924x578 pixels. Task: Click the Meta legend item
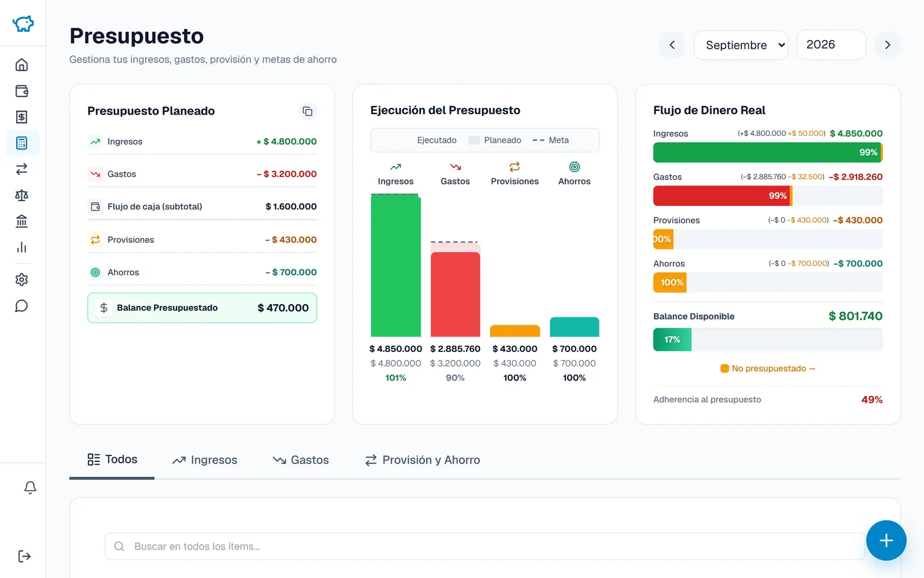tap(550, 140)
